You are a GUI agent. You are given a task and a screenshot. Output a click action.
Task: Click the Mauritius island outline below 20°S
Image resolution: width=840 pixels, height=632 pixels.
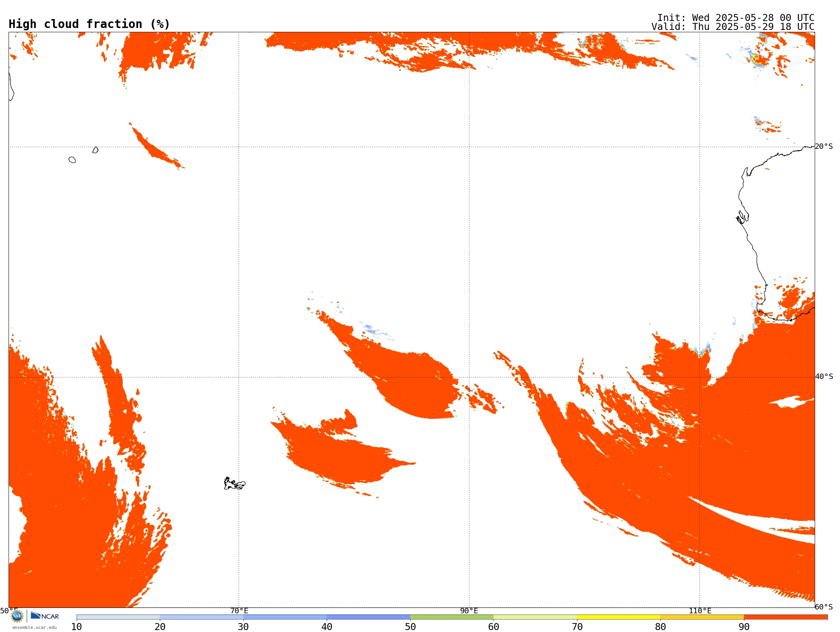coord(95,150)
